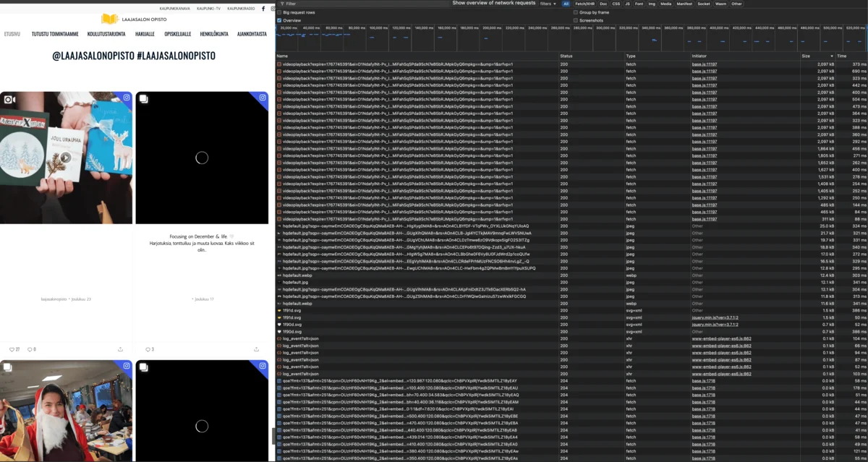868x462 pixels.
Task: Click the heart icon showing 37 likes
Action: pos(13,349)
